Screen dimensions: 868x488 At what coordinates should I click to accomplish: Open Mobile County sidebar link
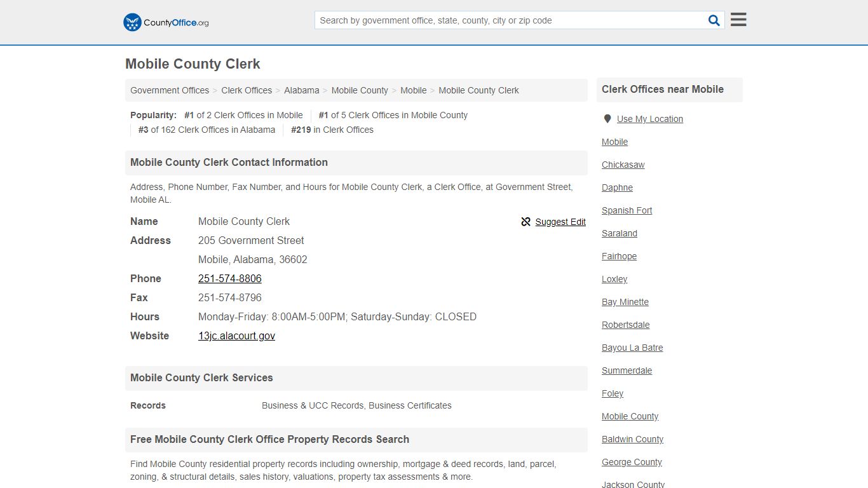(x=630, y=416)
